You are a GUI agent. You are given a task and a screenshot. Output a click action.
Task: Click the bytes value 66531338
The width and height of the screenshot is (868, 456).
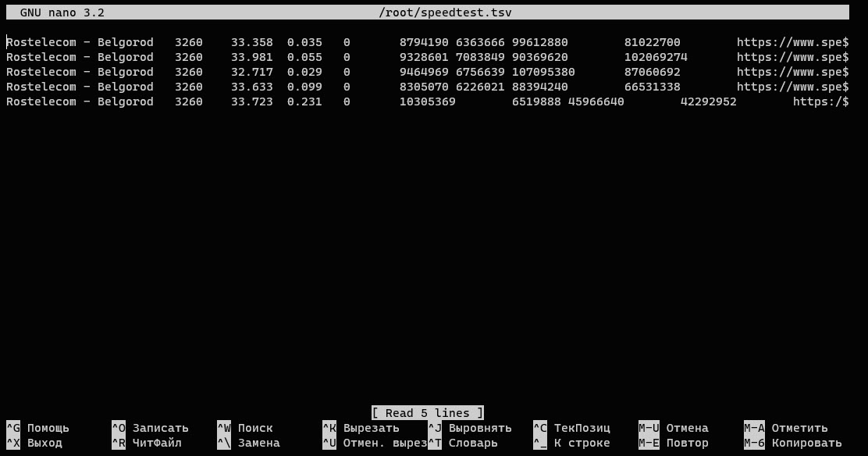tap(653, 87)
